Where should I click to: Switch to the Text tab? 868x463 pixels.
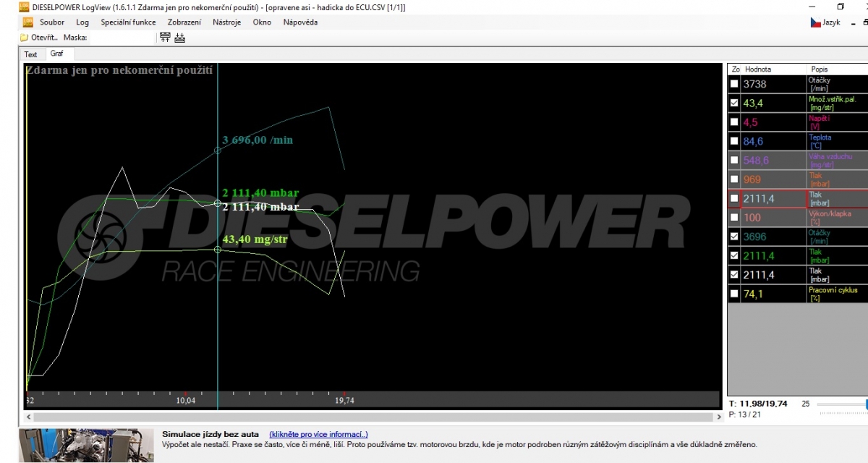pyautogui.click(x=30, y=54)
